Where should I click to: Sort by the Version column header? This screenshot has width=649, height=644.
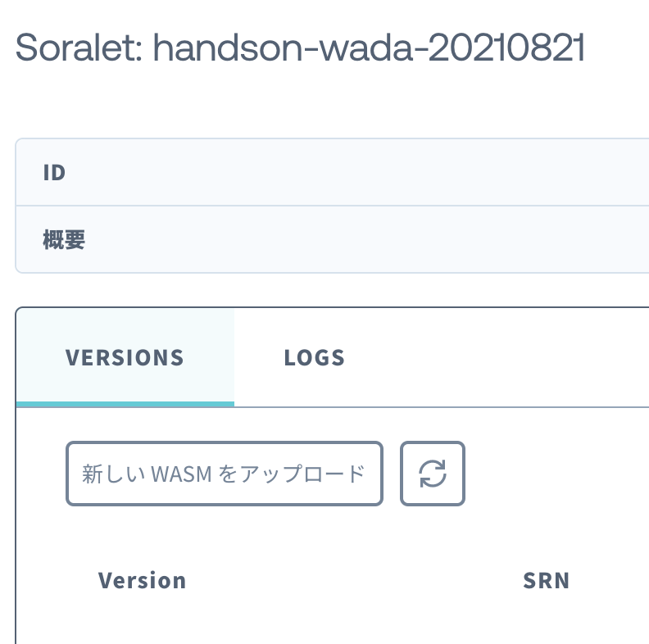pos(142,580)
